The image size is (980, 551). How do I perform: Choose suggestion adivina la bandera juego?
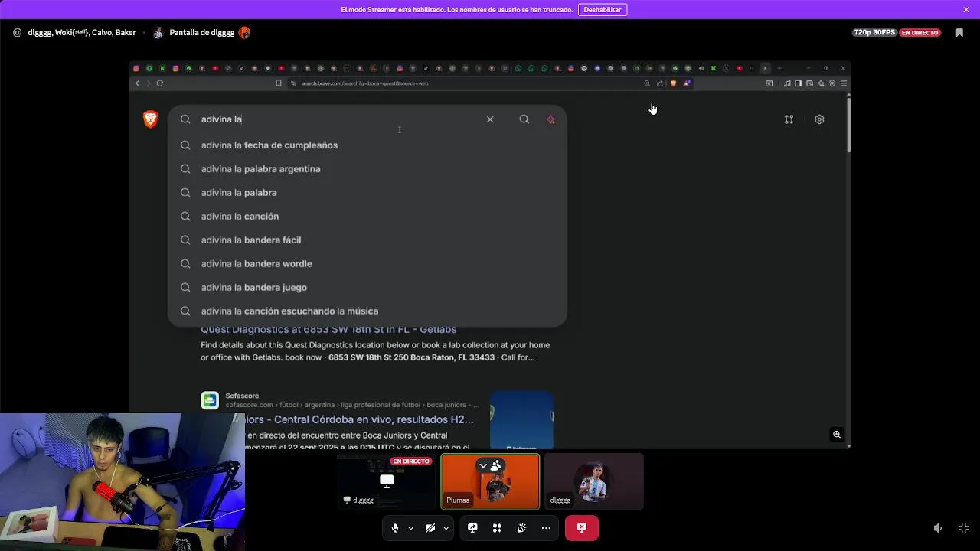coord(367,288)
